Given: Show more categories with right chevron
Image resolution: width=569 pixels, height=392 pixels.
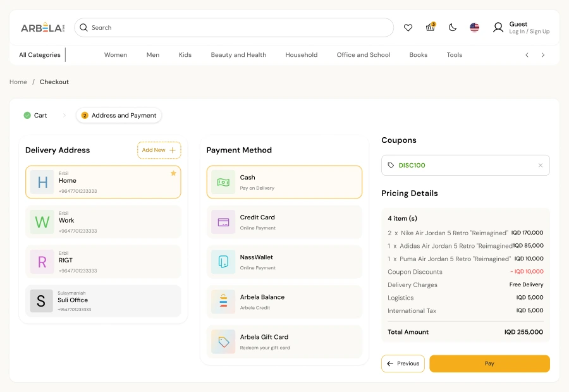Looking at the screenshot, I should click(543, 55).
